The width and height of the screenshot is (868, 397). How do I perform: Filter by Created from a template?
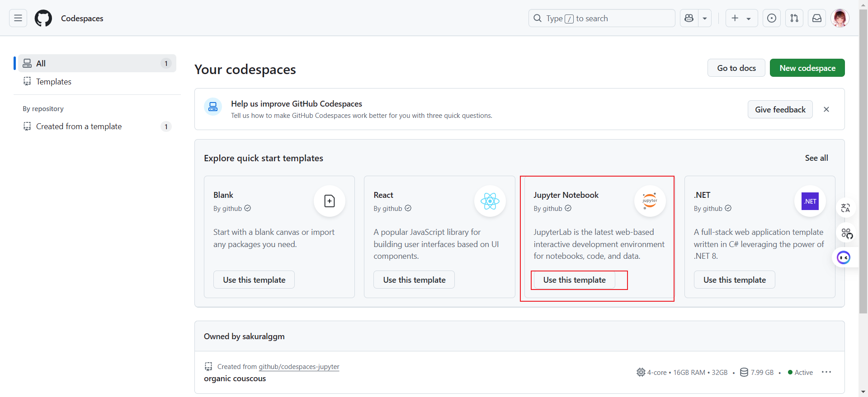(x=97, y=126)
